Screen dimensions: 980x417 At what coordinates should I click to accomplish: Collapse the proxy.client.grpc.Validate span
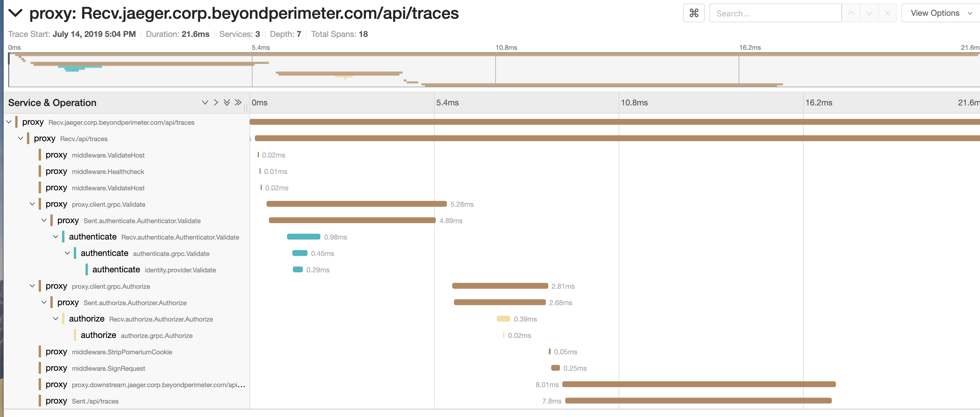point(32,204)
